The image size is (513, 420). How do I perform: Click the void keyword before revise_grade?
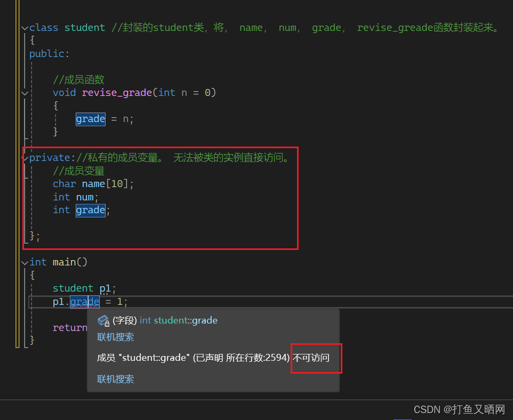click(x=64, y=93)
